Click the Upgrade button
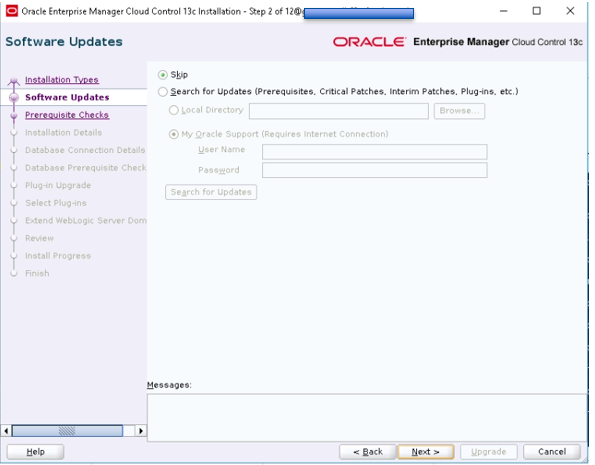This screenshot has width=595, height=465. coord(489,452)
